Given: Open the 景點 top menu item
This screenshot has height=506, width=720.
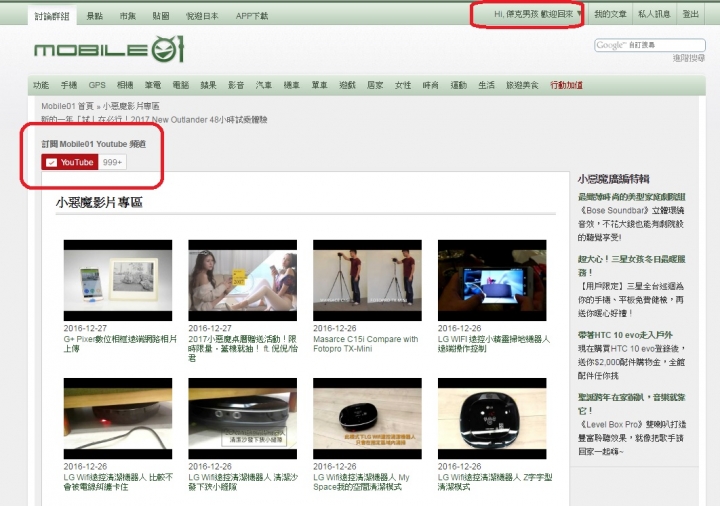Looking at the screenshot, I should point(95,16).
